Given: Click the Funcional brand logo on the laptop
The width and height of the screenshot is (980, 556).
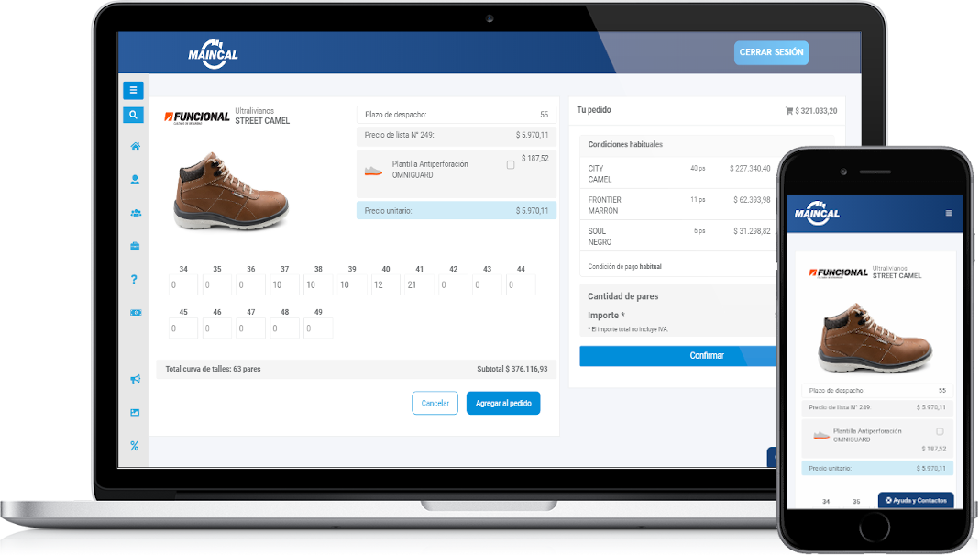Looking at the screenshot, I should pyautogui.click(x=197, y=117).
